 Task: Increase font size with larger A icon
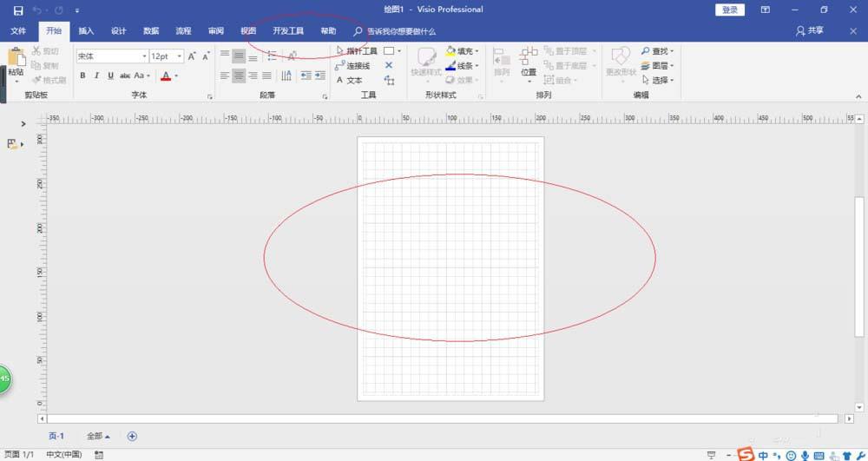[x=192, y=56]
